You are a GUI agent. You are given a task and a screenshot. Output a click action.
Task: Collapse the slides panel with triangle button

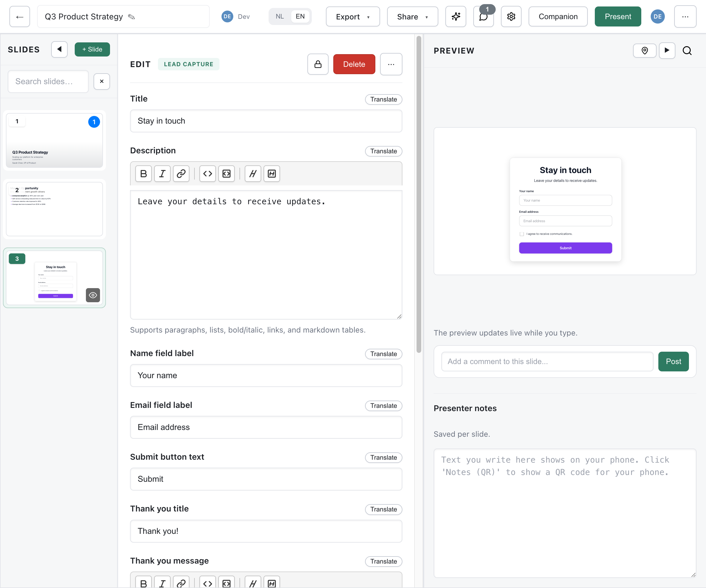click(x=59, y=49)
